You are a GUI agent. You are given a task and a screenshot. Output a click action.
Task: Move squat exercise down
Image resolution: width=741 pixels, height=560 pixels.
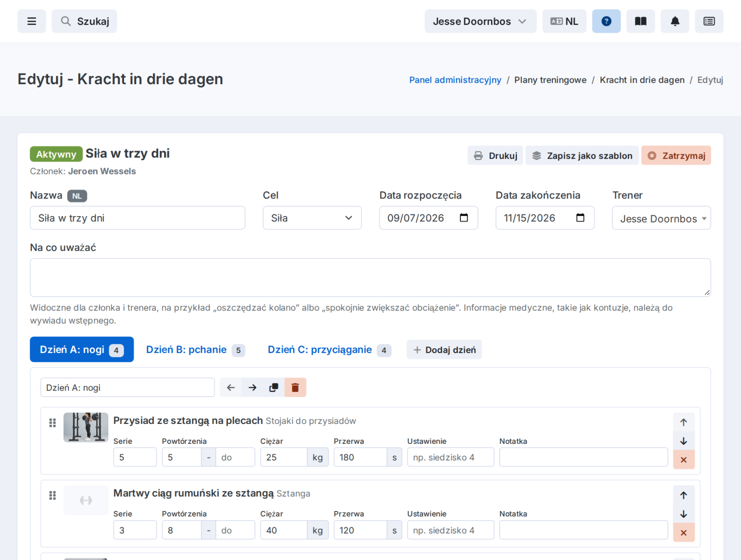[x=684, y=441]
